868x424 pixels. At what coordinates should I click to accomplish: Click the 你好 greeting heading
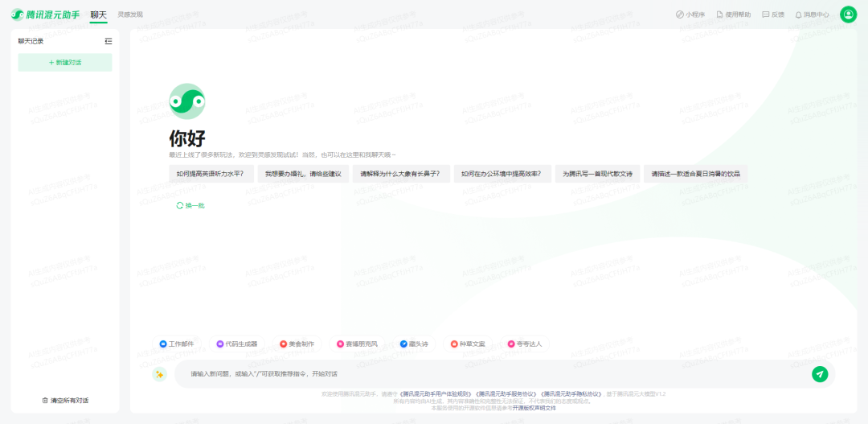tap(187, 138)
